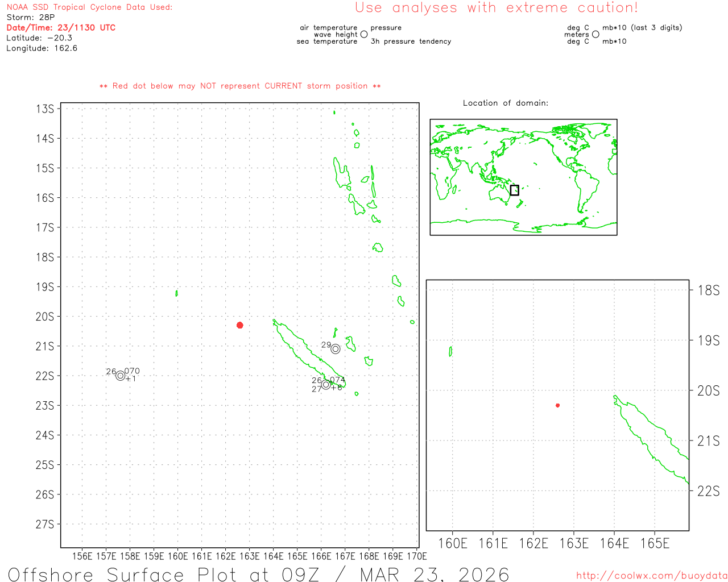728x582 pixels.
Task: Click the legend circle beside wave height
Action: pos(364,35)
